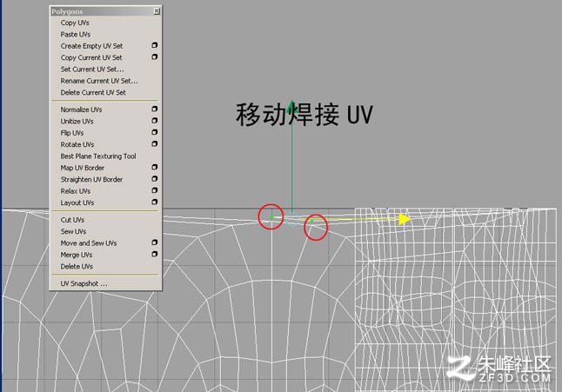Open Copy Current UV Set options box
The width and height of the screenshot is (562, 392).
(155, 56)
